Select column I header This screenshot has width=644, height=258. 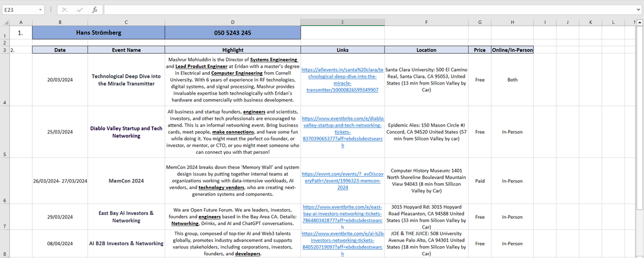[545, 22]
